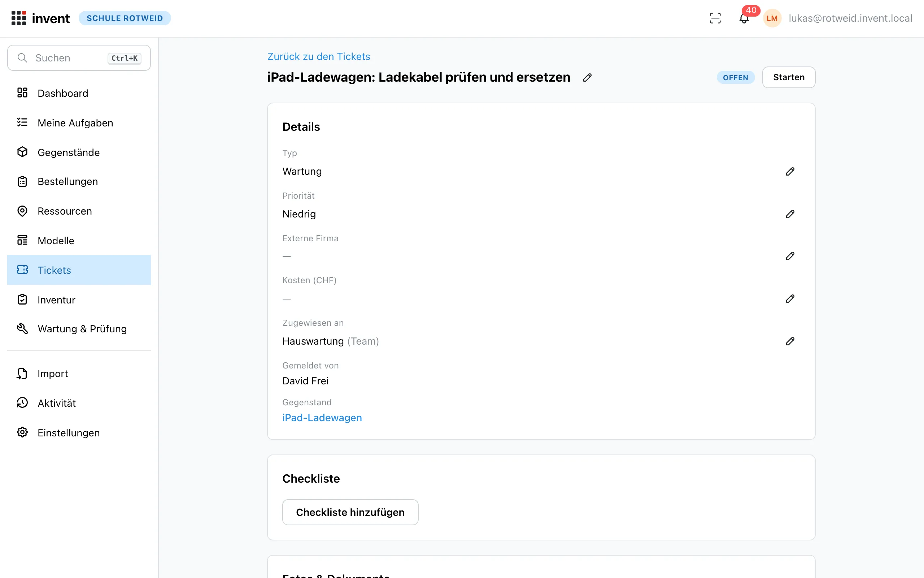Click the LM user avatar
Image resolution: width=924 pixels, height=578 pixels.
pyautogui.click(x=772, y=18)
